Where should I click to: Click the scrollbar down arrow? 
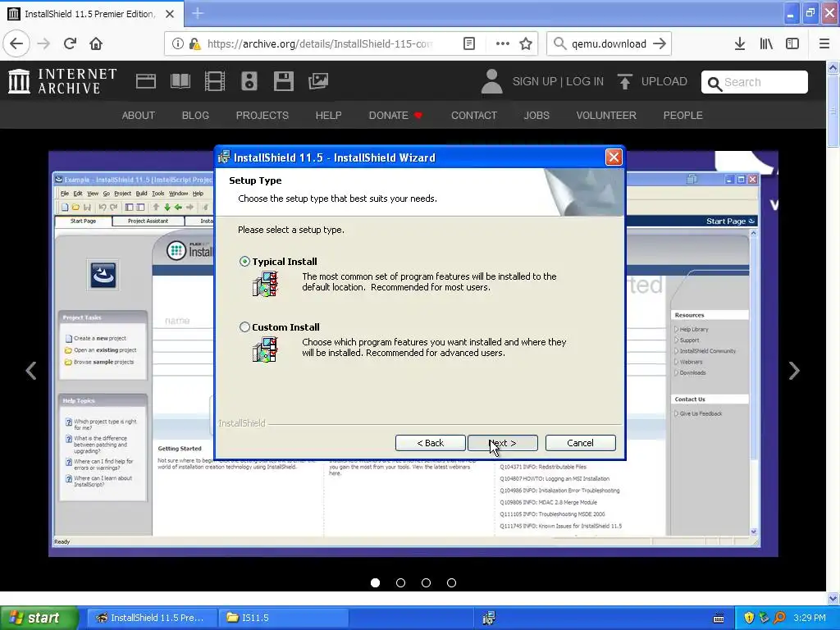tap(833, 598)
